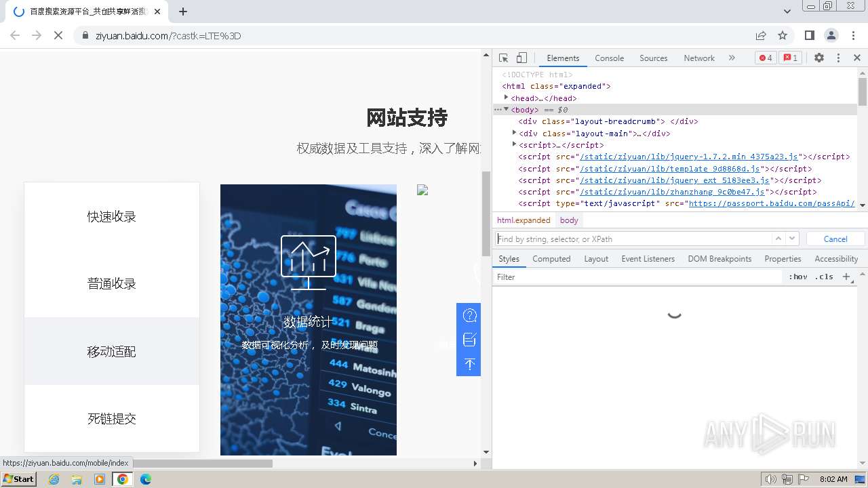Open the DOM Breakpoints tab
Viewport: 868px width, 488px height.
719,259
